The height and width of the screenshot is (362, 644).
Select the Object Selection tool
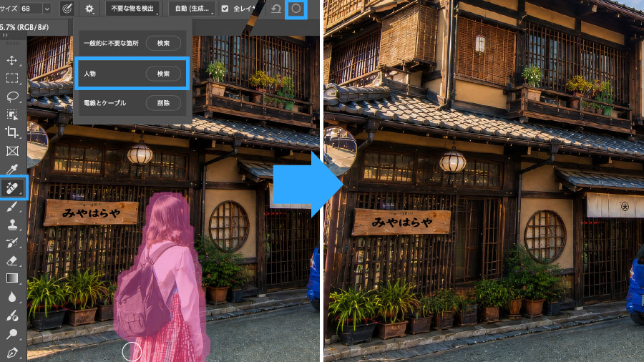coord(12,114)
